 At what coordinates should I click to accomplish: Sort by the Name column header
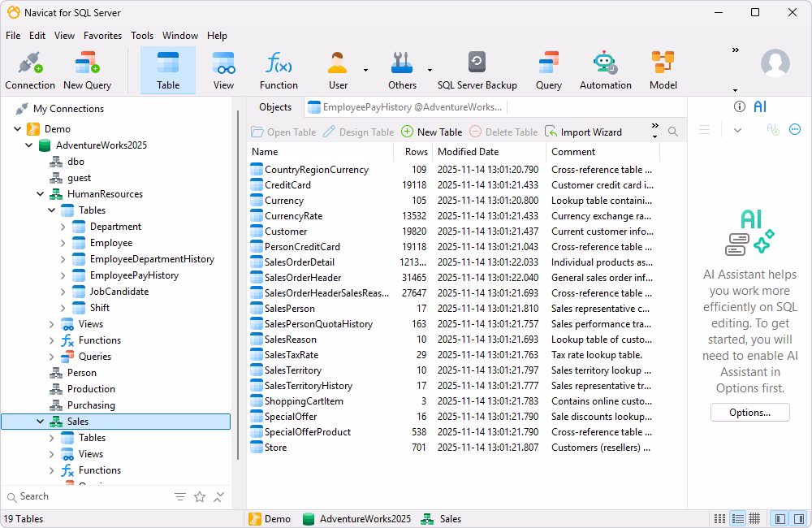[320, 151]
